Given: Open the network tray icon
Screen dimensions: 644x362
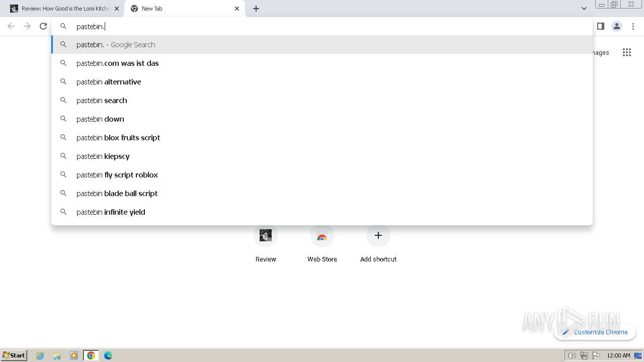Looking at the screenshot, I should click(584, 355).
